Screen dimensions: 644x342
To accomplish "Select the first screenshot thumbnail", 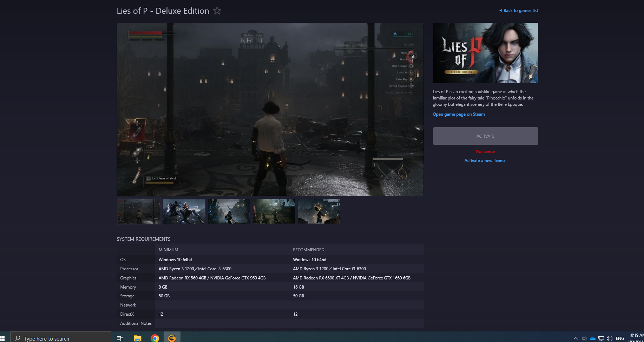I will click(139, 211).
